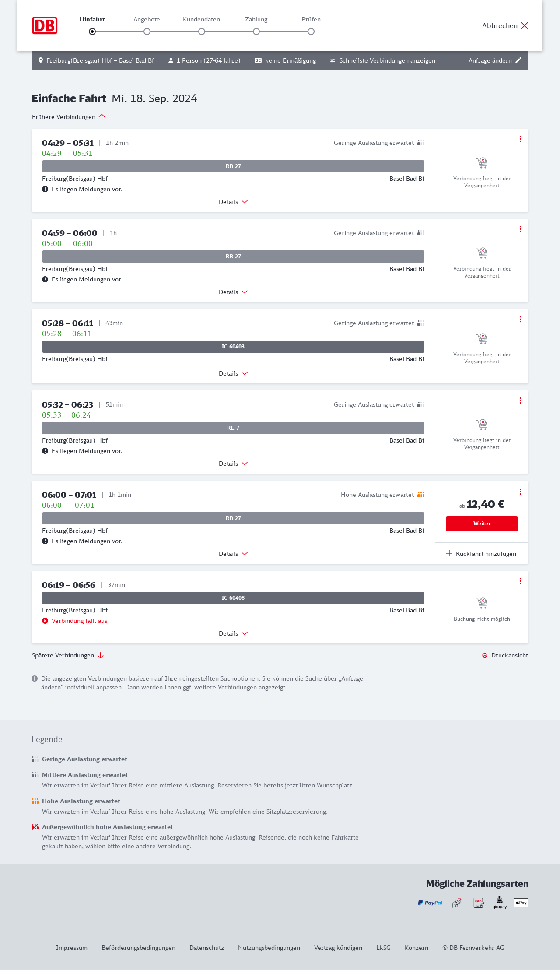Click the pencil icon to change the request
This screenshot has height=970, width=560.
click(x=518, y=60)
